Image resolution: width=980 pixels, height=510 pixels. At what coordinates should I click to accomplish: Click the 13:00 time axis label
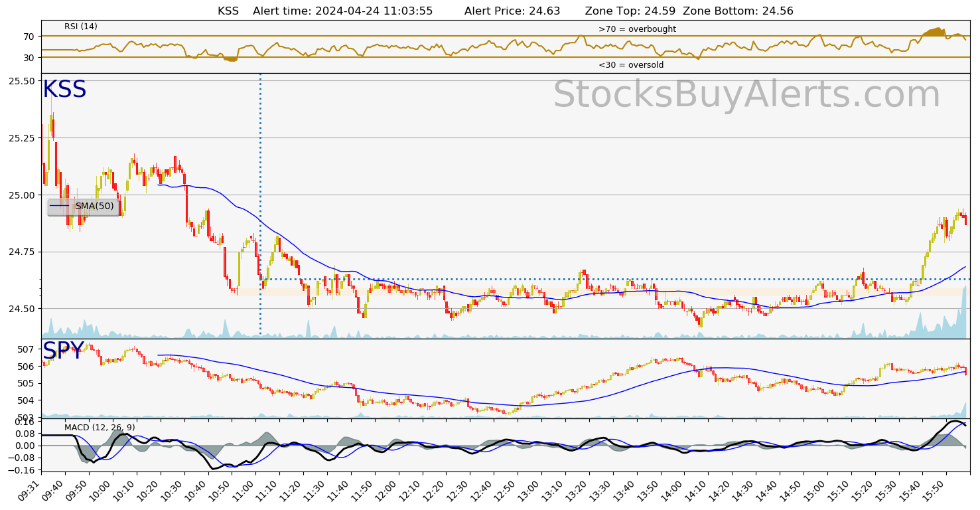pos(529,491)
